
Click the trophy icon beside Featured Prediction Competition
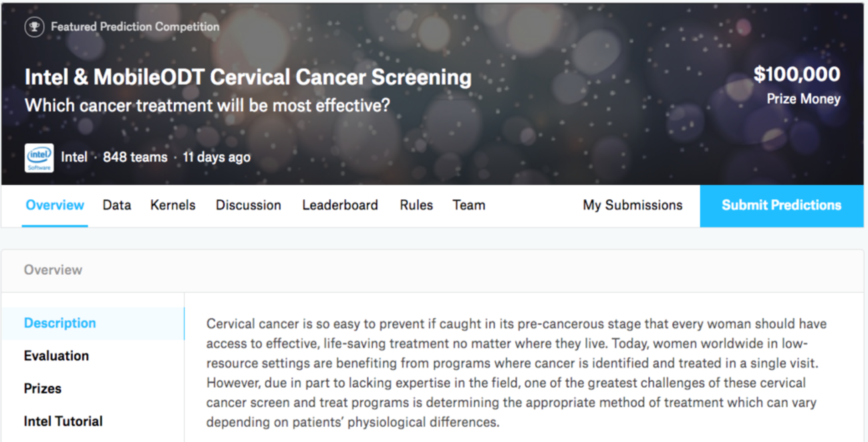pos(33,27)
